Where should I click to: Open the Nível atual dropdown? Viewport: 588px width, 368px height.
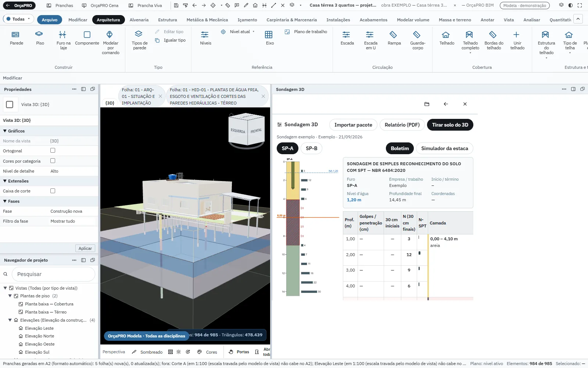[x=238, y=32]
